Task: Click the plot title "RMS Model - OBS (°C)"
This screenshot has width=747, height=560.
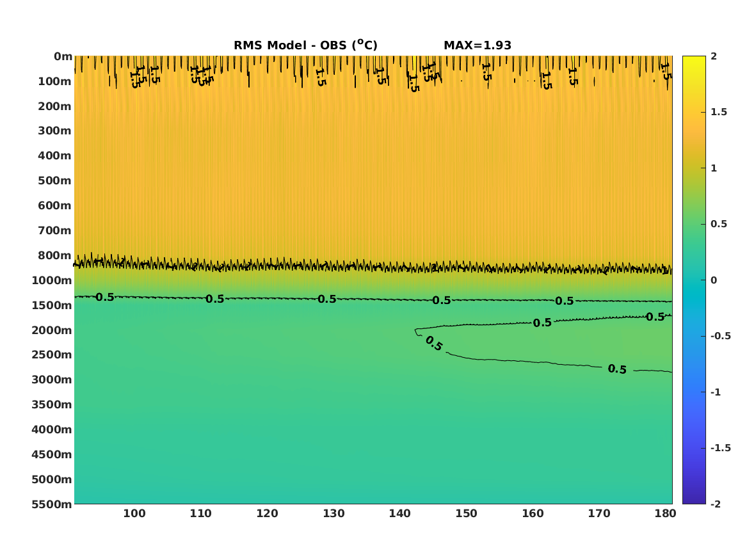Action: (305, 45)
